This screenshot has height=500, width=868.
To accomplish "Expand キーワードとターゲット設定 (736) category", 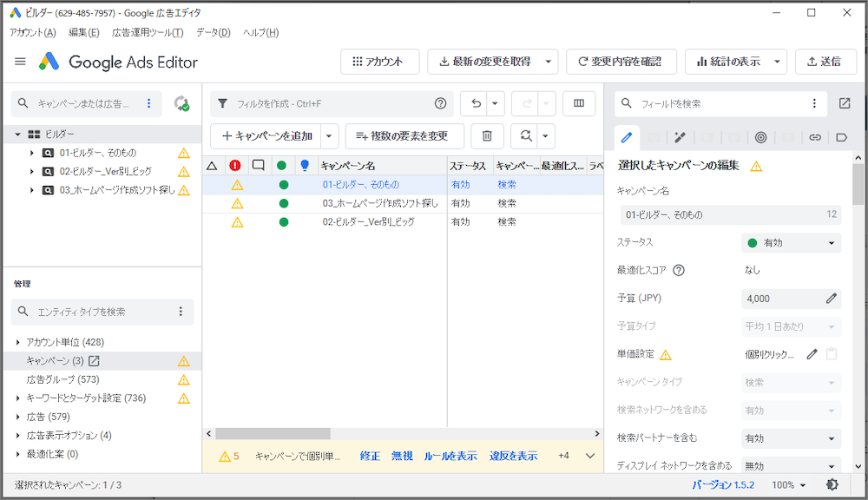I will click(17, 398).
